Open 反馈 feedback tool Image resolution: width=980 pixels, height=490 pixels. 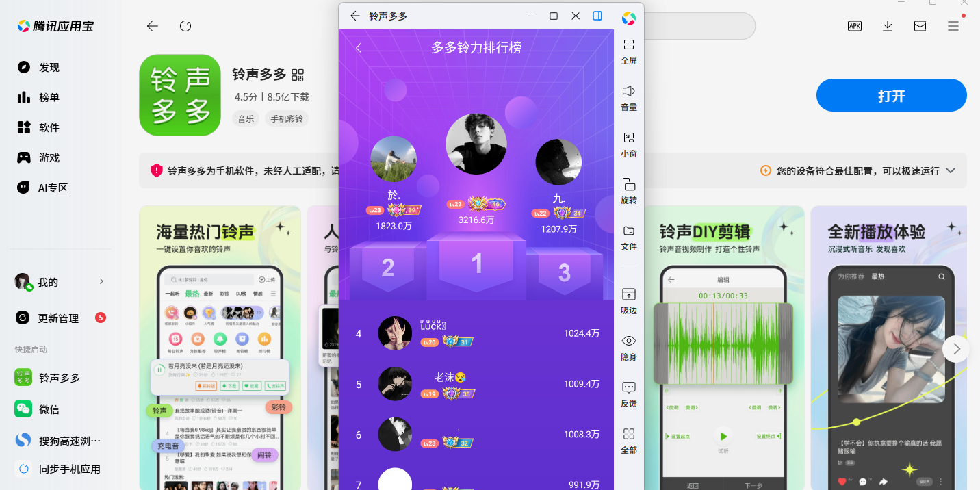(x=629, y=394)
